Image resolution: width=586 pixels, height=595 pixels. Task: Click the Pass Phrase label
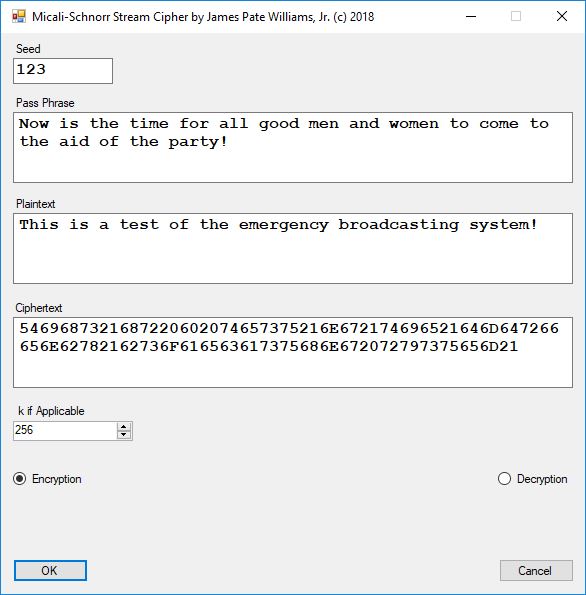click(45, 103)
